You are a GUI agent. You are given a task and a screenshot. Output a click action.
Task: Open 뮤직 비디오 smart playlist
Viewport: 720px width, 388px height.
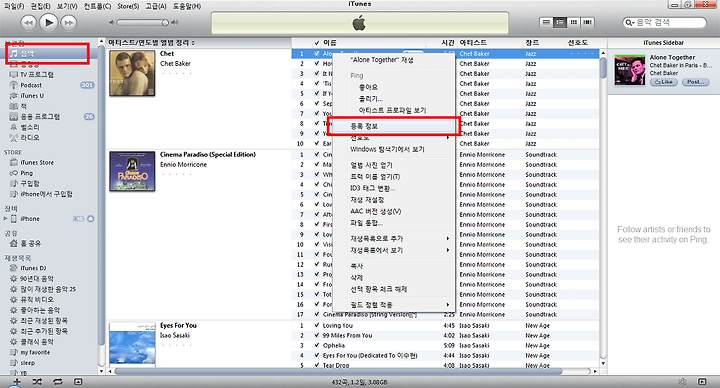point(37,300)
